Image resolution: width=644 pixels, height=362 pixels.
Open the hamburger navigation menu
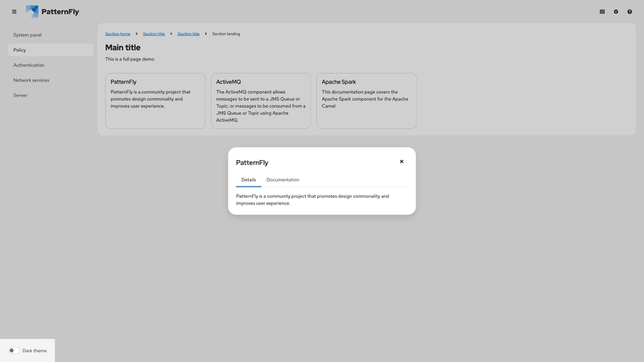(x=14, y=11)
